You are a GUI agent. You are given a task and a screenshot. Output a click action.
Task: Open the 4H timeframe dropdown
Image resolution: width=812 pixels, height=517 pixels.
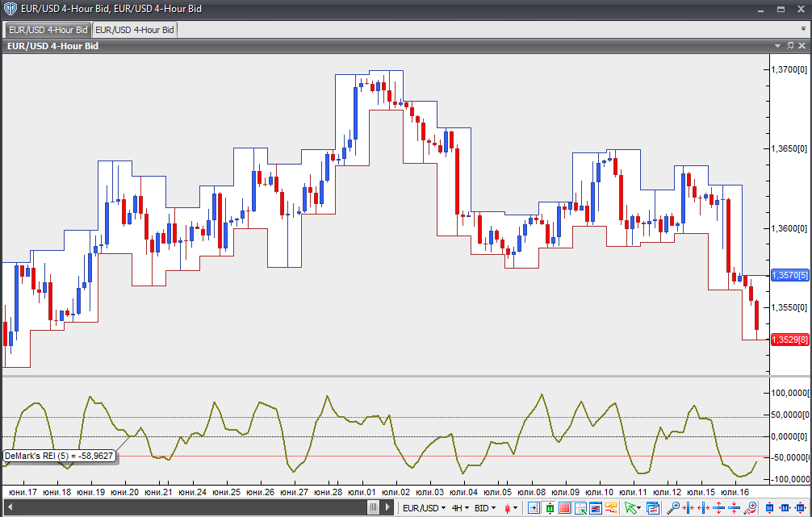click(460, 508)
